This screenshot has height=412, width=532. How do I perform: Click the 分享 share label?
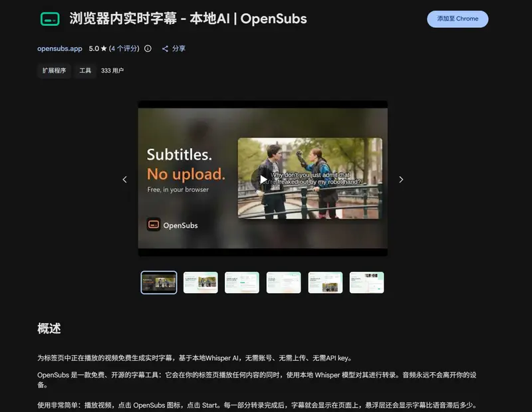coord(178,49)
